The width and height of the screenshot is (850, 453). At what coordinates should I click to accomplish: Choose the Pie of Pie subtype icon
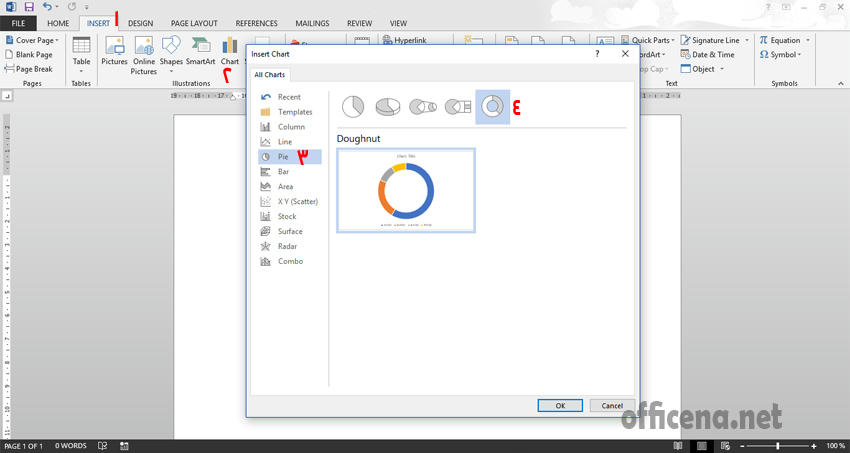click(x=423, y=106)
